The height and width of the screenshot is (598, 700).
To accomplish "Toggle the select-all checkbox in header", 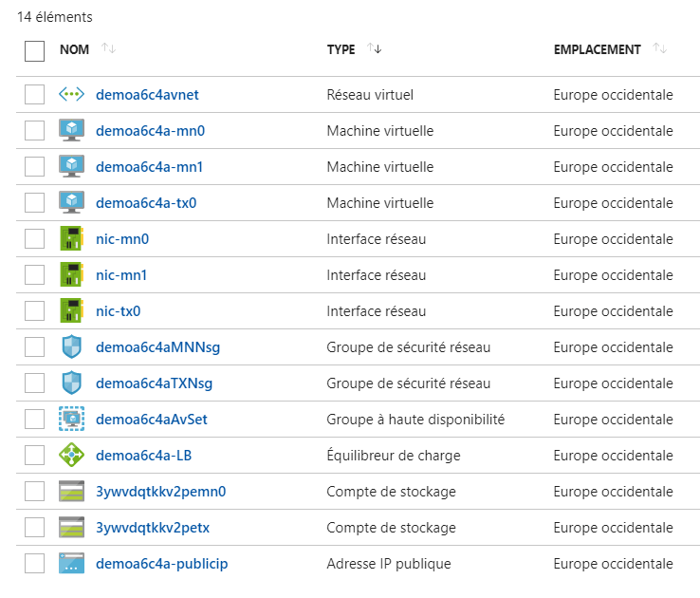I will 35,50.
